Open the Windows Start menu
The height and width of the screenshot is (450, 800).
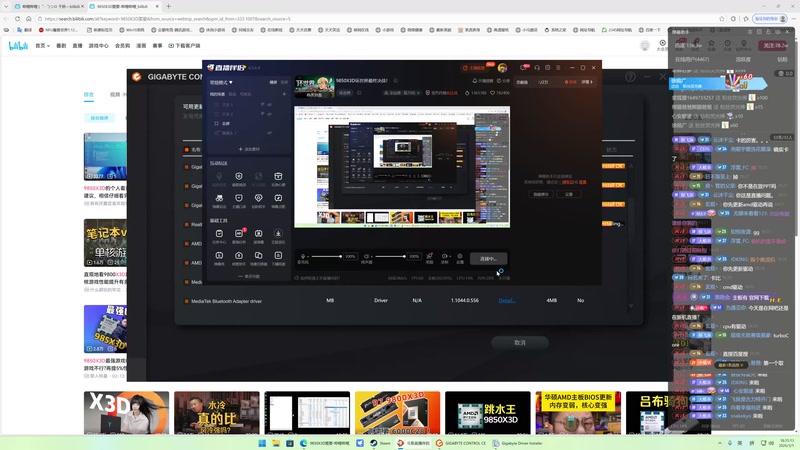(x=262, y=443)
